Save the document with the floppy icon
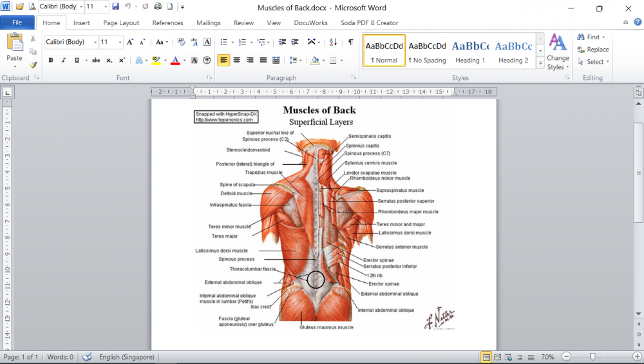The image size is (644, 364). 115,6
